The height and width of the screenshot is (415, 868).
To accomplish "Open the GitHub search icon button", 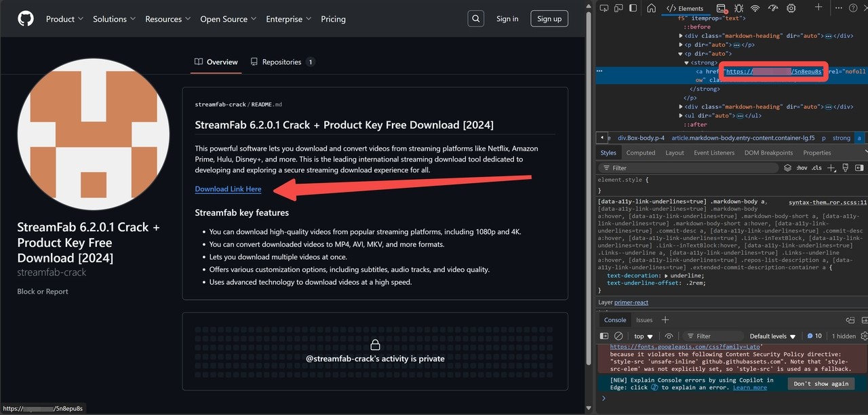I will point(476,19).
